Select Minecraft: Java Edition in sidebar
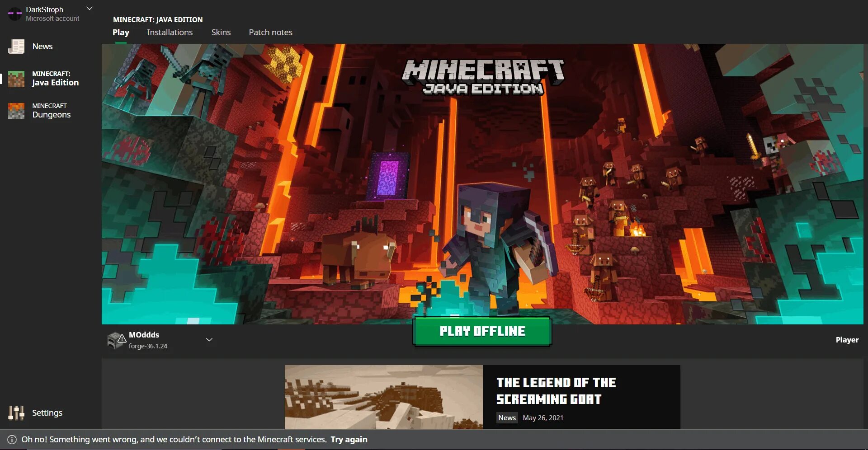Viewport: 868px width, 450px height. point(55,78)
